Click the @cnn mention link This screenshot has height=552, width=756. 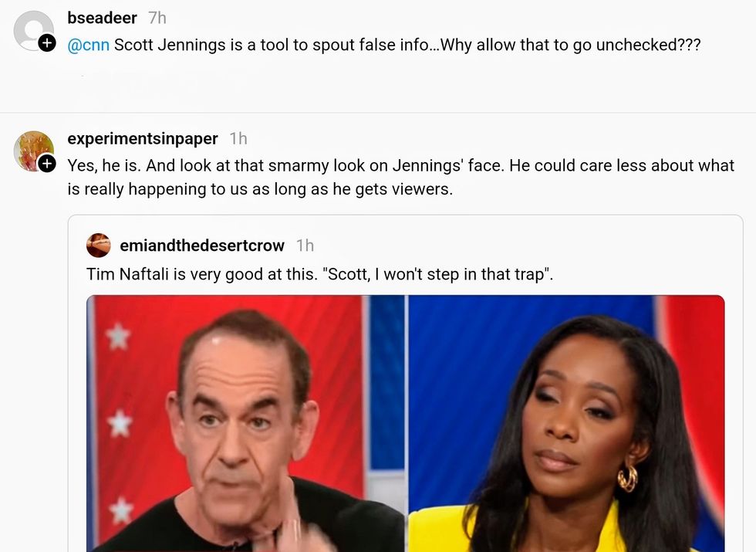click(88, 45)
